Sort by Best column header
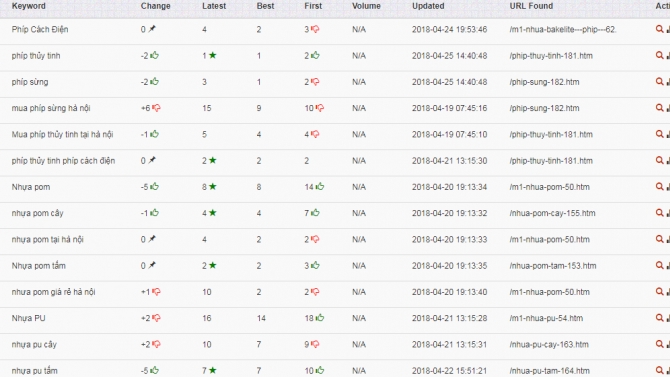This screenshot has width=670, height=377. (265, 6)
